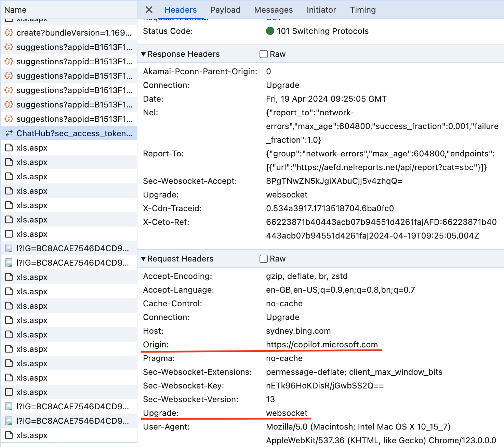Click the User-Agent header name
The width and height of the screenshot is (504, 447).
[166, 427]
